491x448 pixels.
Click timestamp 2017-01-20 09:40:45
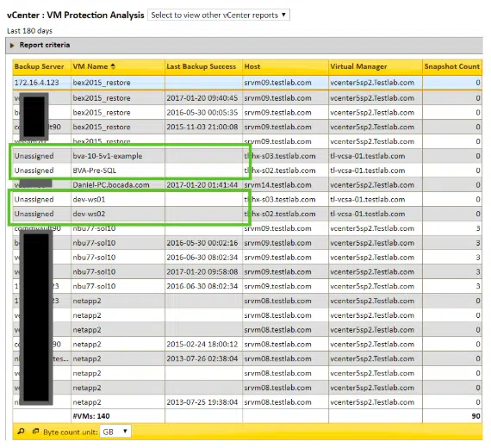point(202,98)
